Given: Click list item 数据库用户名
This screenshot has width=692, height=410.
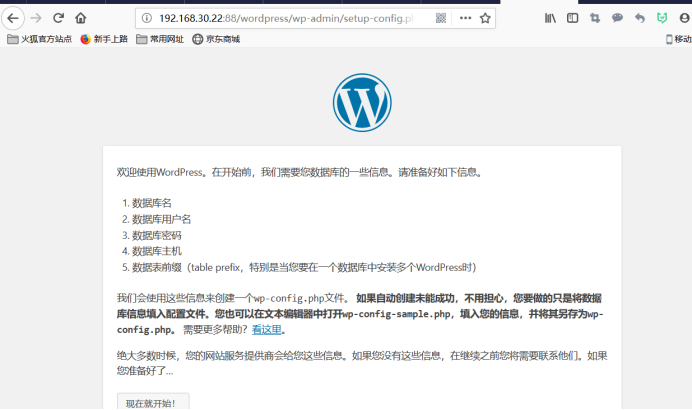Looking at the screenshot, I should (x=162, y=219).
